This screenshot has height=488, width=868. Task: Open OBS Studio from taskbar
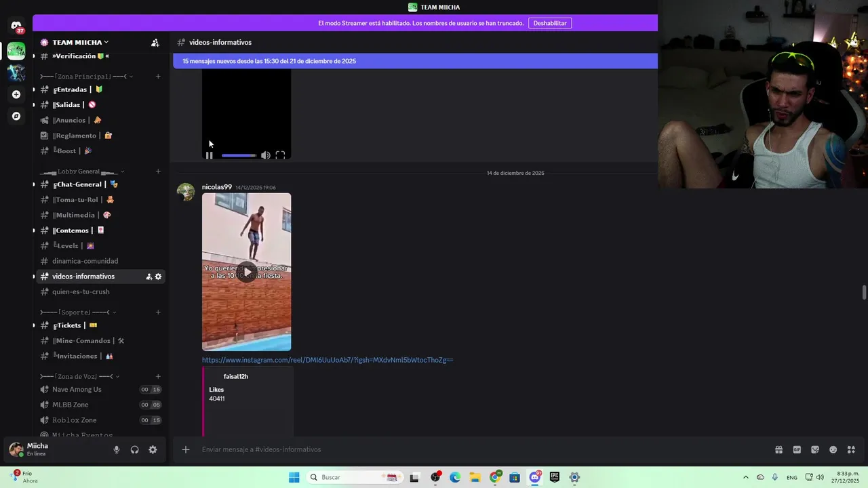435,477
